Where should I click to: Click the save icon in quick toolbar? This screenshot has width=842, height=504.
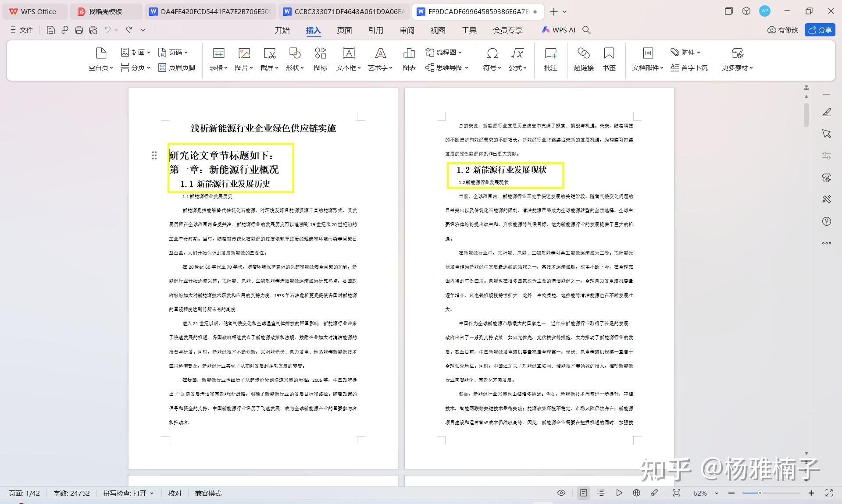[51, 30]
